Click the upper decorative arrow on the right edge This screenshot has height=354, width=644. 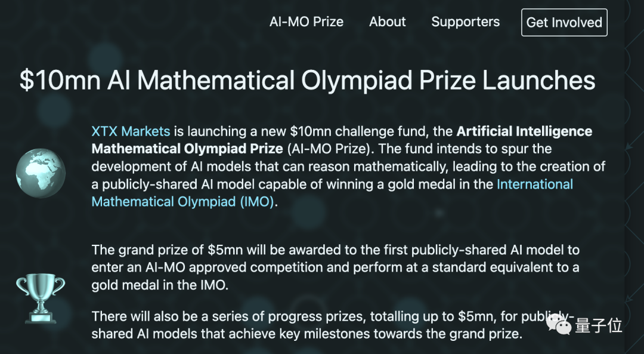(x=630, y=146)
